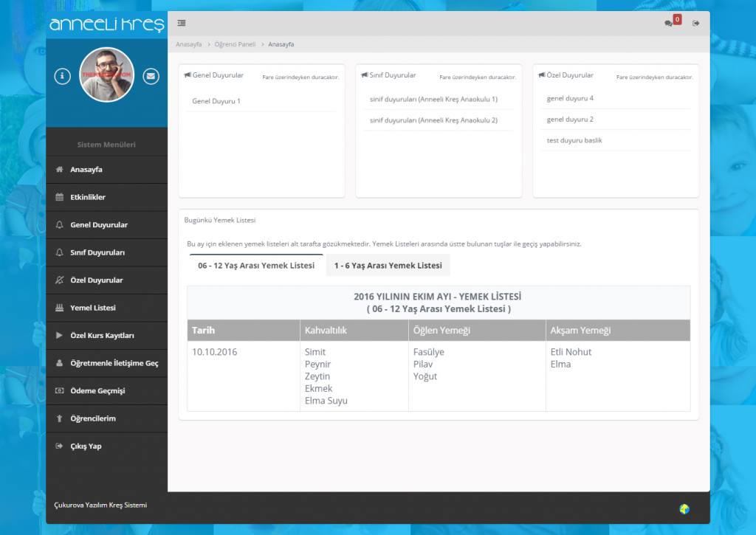Click the info icon beside profile photo
This screenshot has height=535, width=756.
click(63, 75)
